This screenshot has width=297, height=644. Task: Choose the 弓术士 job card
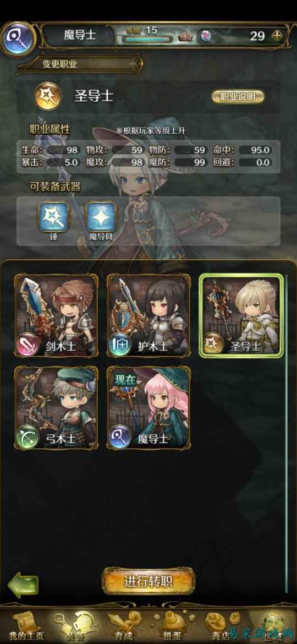(x=57, y=408)
